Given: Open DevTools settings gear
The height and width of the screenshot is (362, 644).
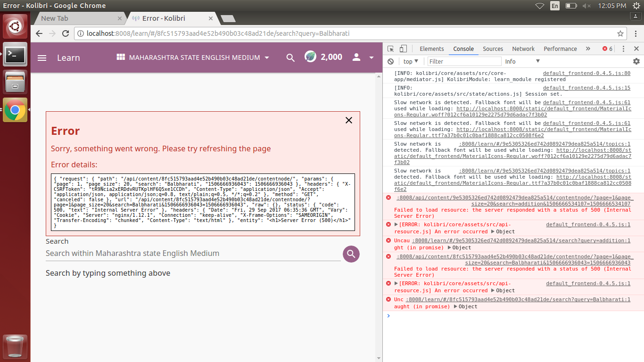Looking at the screenshot, I should [636, 61].
